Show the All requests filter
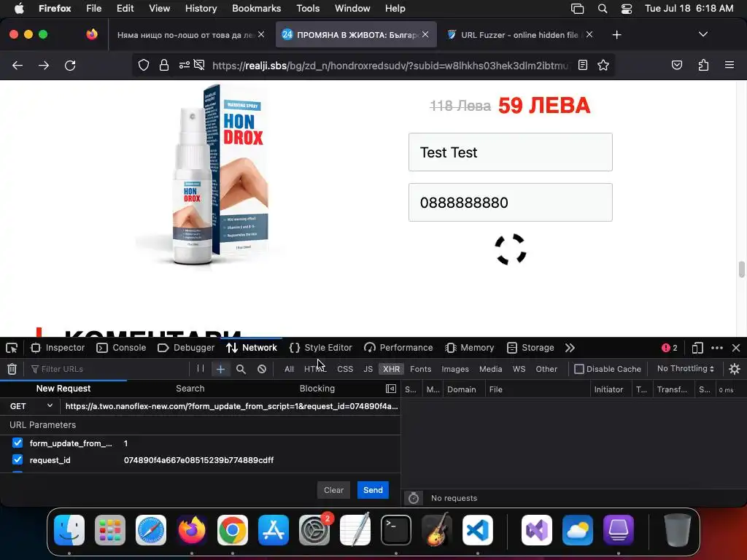 (289, 369)
